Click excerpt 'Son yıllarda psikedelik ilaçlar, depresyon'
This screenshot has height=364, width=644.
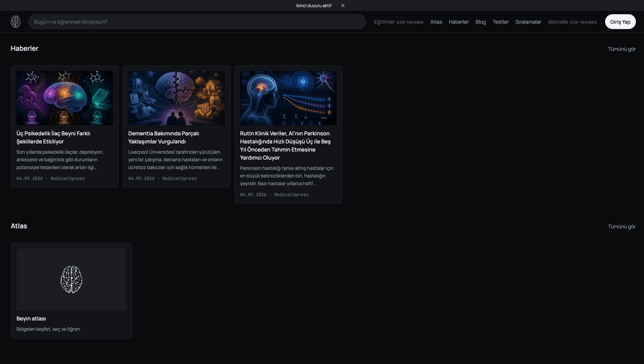coord(60,160)
